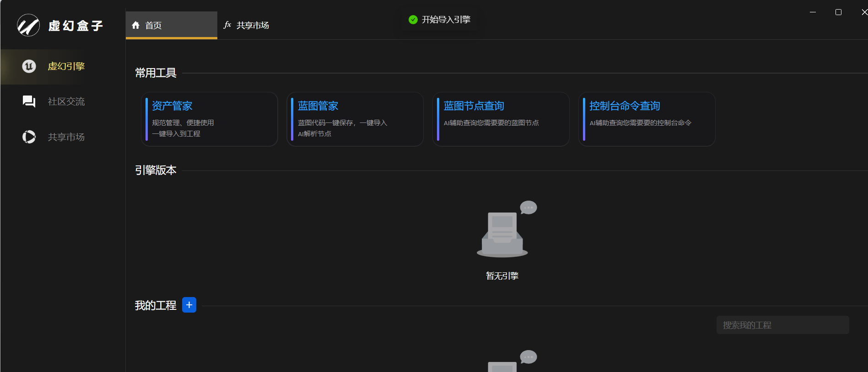Select 虚幻引擎 in the sidebar
Viewport: 868px width, 372px height.
point(63,66)
